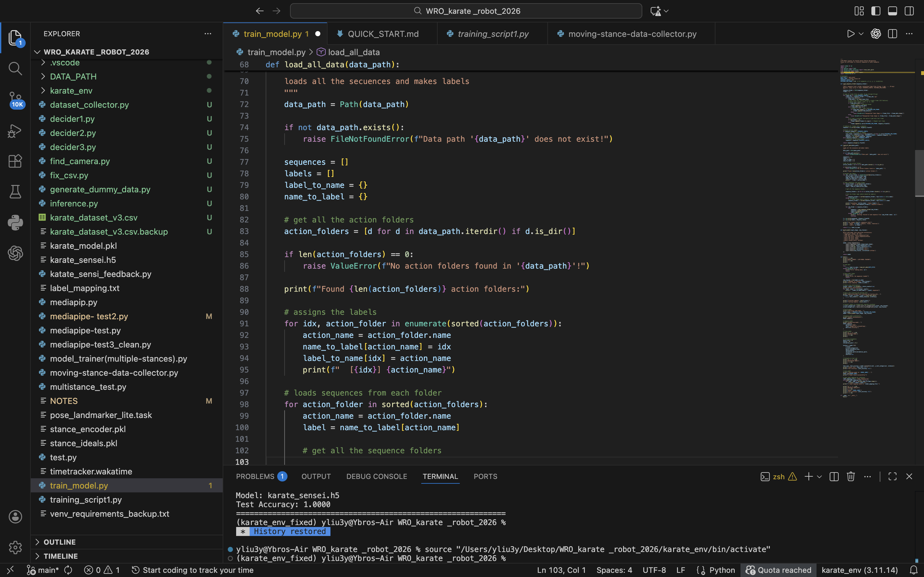The height and width of the screenshot is (577, 924).
Task: Split the editor to the right
Action: (892, 34)
